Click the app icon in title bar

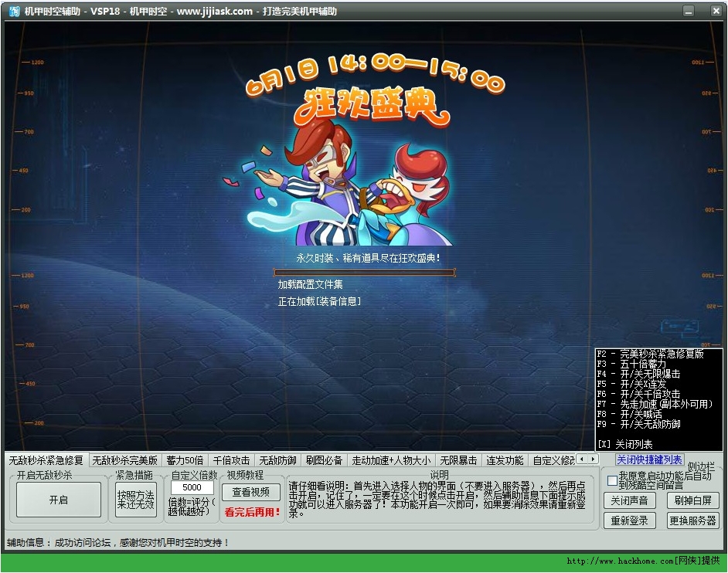tap(15, 11)
